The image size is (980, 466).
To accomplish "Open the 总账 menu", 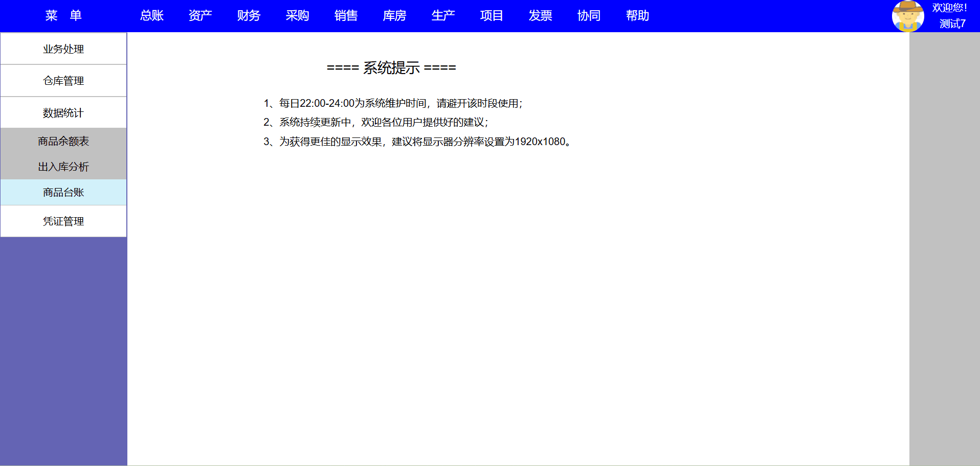I will [x=151, y=16].
